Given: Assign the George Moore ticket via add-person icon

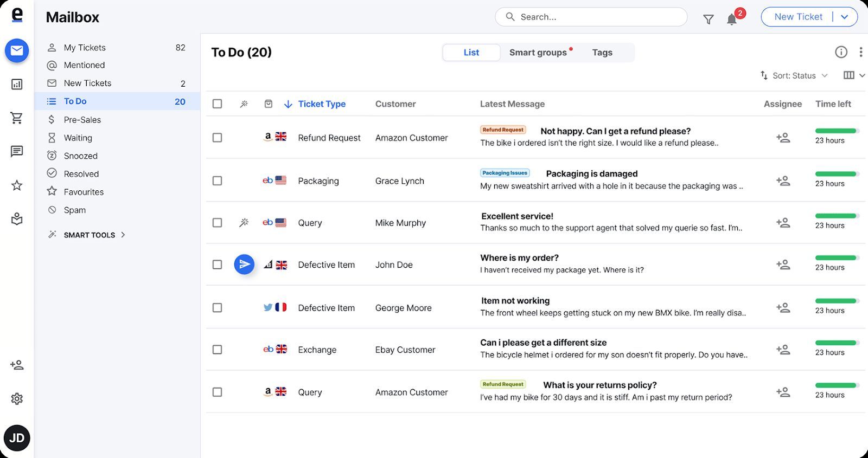Looking at the screenshot, I should tap(783, 307).
